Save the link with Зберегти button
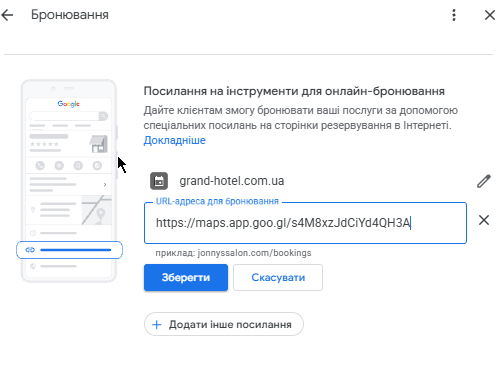This screenshot has height=390, width=500. tap(186, 277)
